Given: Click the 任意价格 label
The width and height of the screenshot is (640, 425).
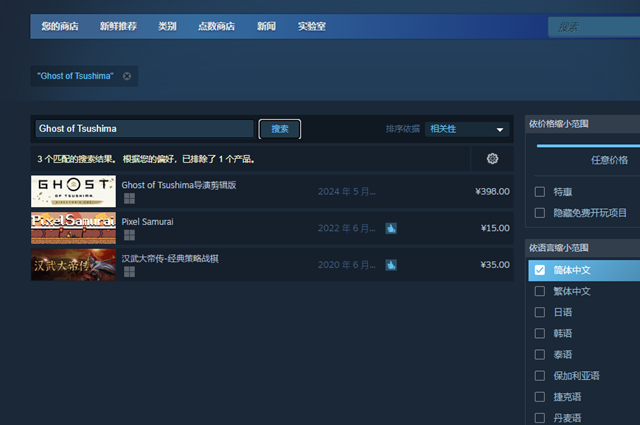Looking at the screenshot, I should click(609, 160).
